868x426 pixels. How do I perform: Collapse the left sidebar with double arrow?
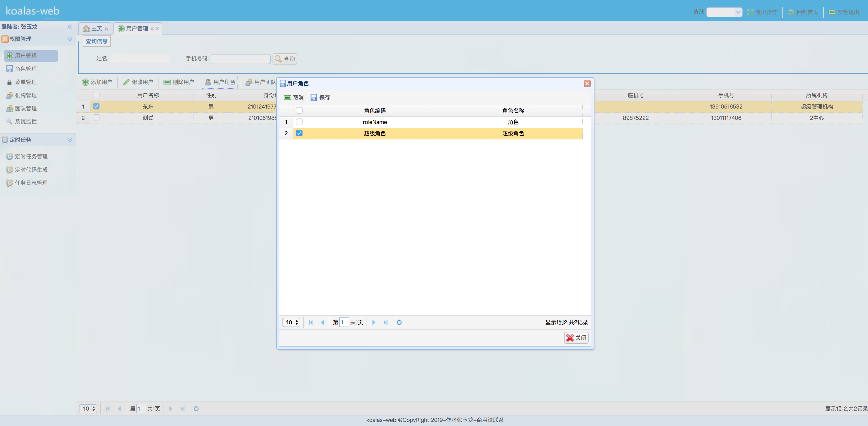click(x=70, y=27)
